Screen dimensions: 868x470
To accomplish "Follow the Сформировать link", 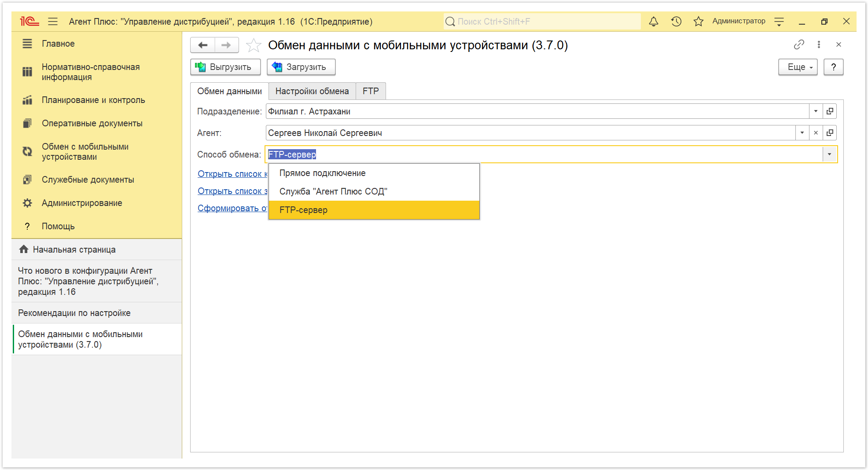I will point(232,208).
